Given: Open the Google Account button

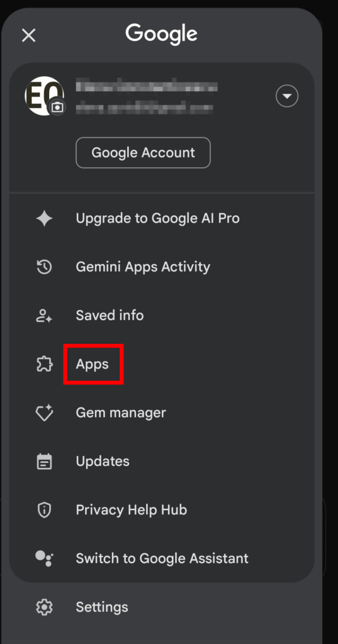Looking at the screenshot, I should coord(143,153).
